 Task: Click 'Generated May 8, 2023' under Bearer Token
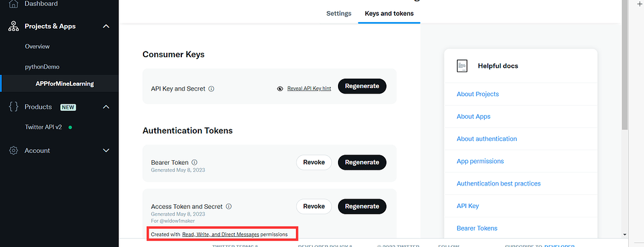[178, 170]
